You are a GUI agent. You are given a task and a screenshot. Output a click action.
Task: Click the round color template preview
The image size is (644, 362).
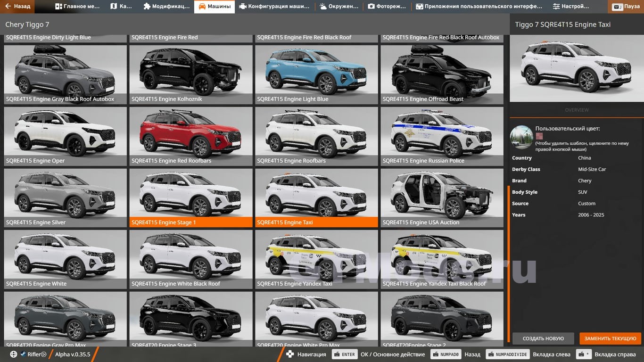point(521,137)
